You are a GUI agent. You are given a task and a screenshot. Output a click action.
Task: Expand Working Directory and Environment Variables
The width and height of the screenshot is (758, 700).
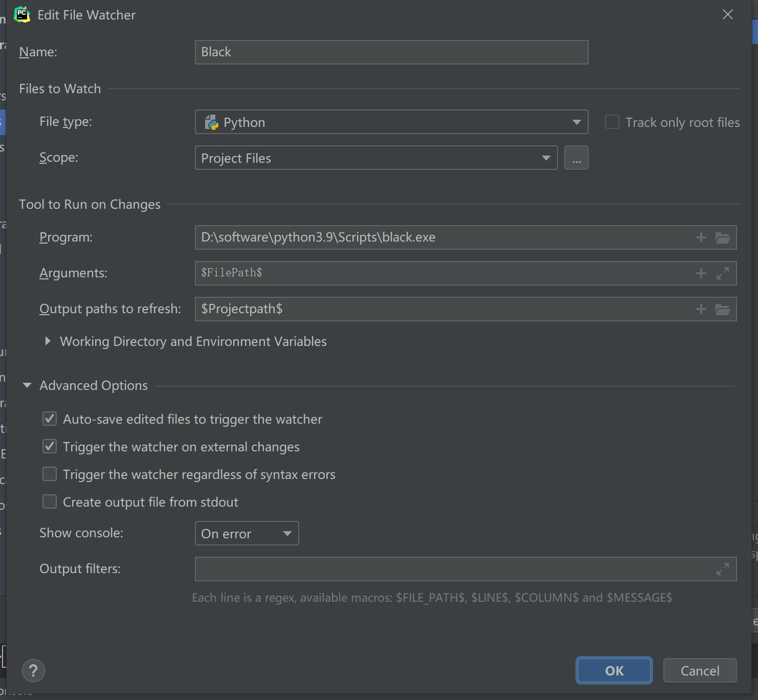tap(48, 341)
